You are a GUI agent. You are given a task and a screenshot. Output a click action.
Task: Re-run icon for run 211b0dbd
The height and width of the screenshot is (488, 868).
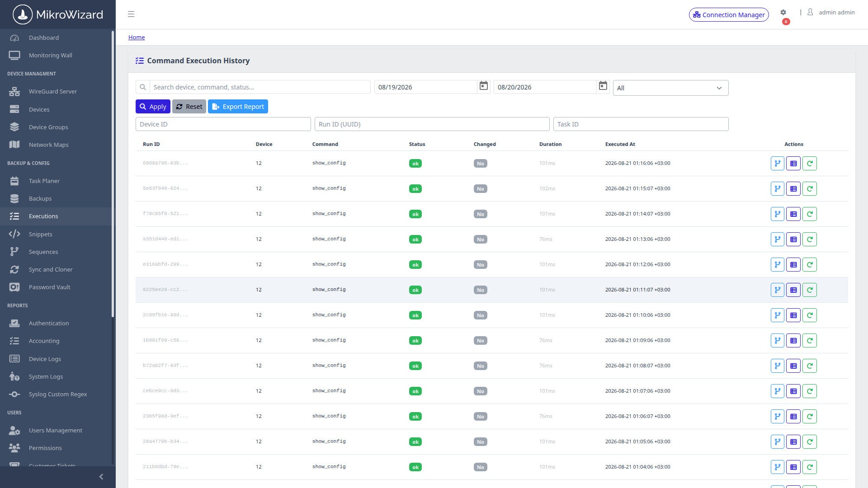pos(810,467)
